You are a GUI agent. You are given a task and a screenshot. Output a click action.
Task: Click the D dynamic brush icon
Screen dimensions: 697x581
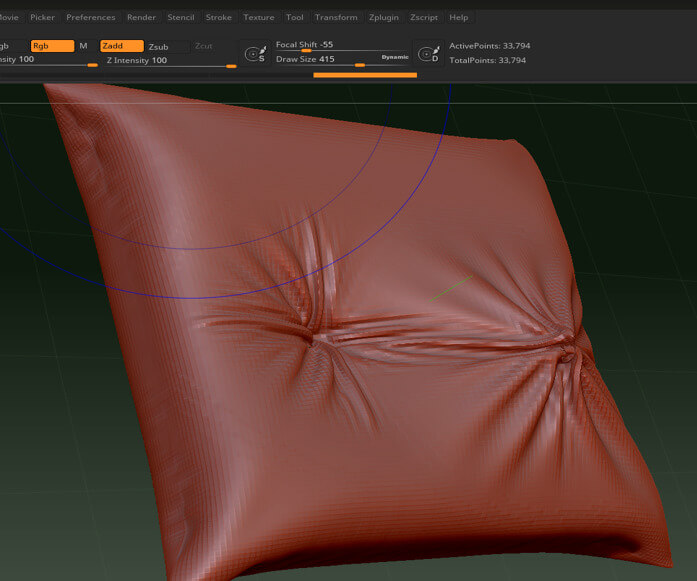pos(429,54)
